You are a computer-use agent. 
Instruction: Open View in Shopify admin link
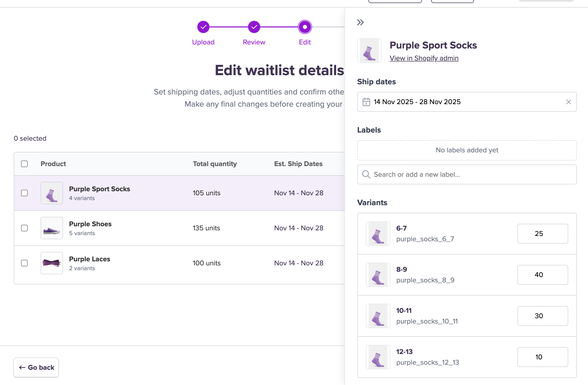click(424, 58)
